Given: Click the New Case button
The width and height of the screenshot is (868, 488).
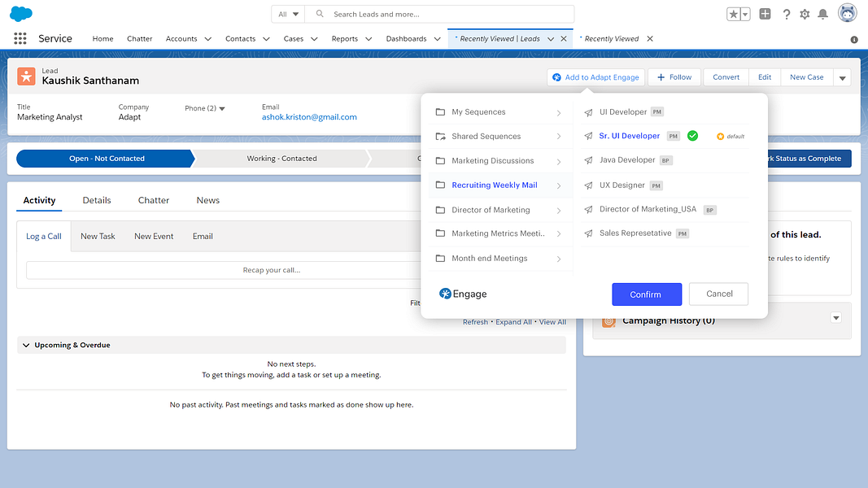Looking at the screenshot, I should point(806,77).
